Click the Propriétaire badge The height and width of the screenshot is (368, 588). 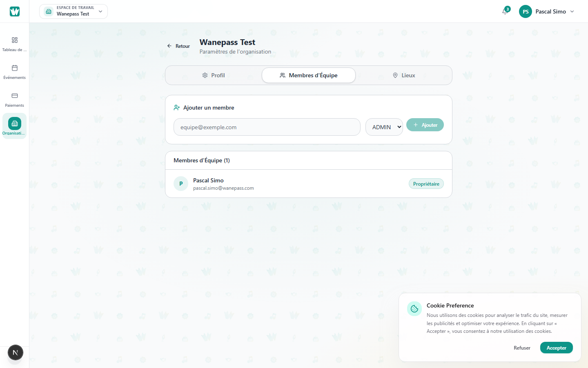(426, 184)
